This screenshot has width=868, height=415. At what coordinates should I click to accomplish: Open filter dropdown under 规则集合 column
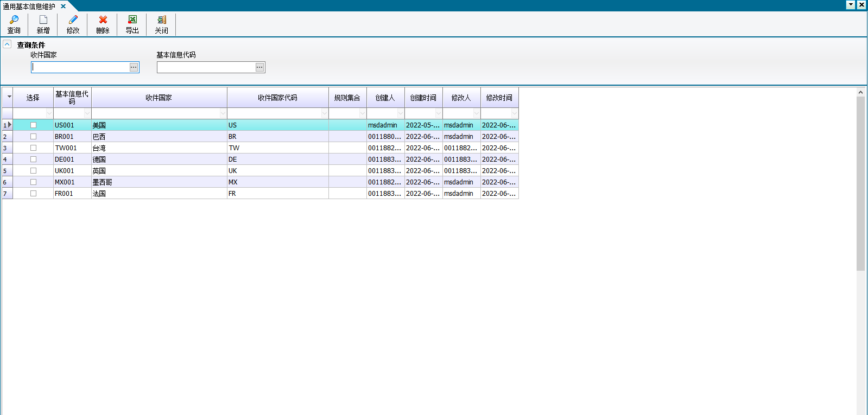click(363, 113)
